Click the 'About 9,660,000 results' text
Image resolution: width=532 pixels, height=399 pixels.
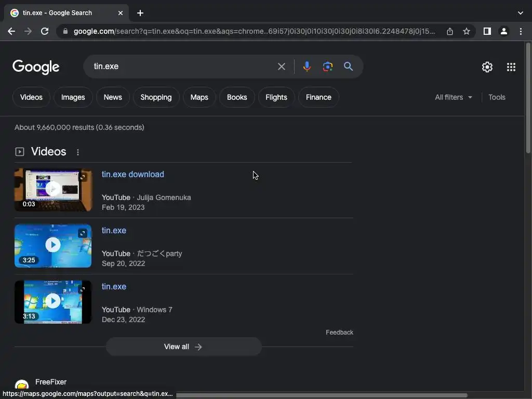79,128
